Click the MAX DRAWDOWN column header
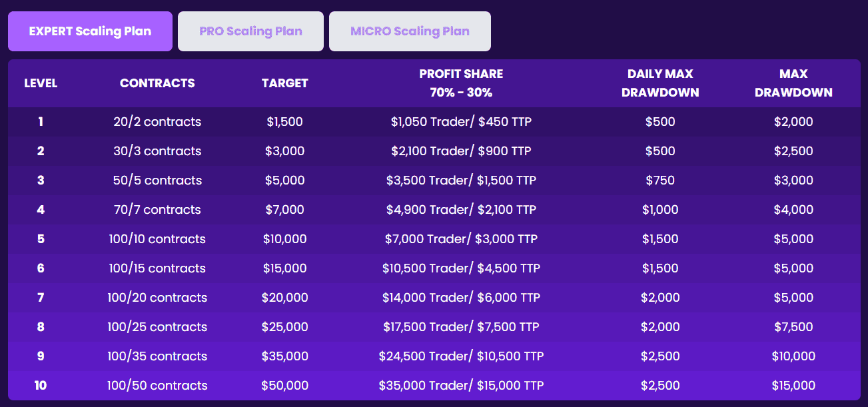Screen dimensions: 868x407 point(793,83)
